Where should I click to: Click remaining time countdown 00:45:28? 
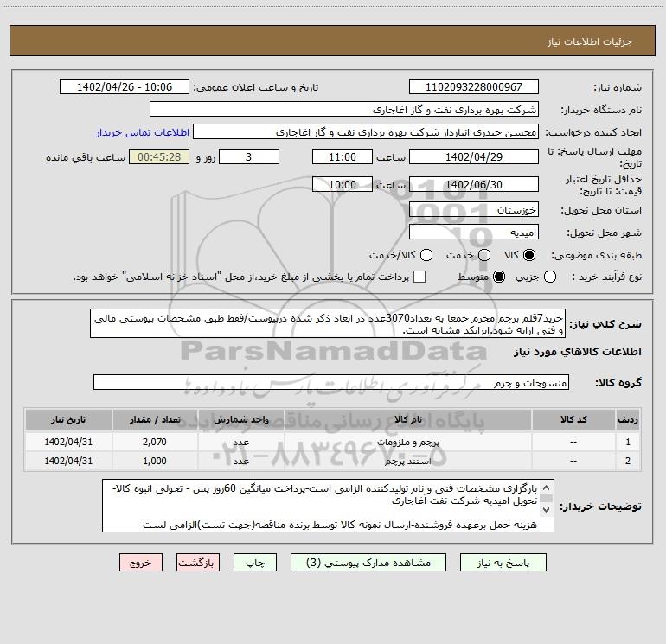[159, 156]
